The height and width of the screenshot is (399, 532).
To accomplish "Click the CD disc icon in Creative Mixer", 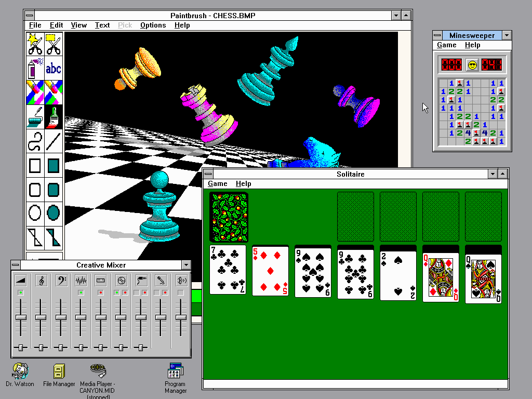I will [121, 280].
